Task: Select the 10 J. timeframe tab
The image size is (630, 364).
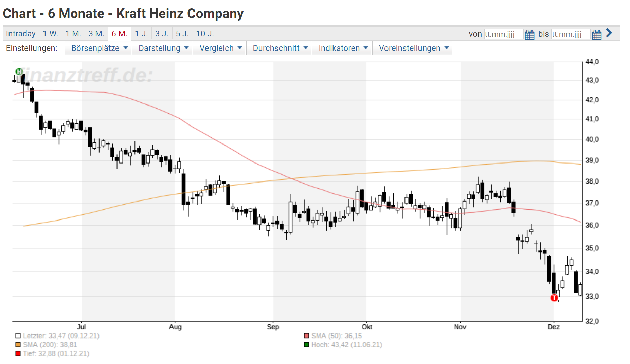Action: click(205, 34)
